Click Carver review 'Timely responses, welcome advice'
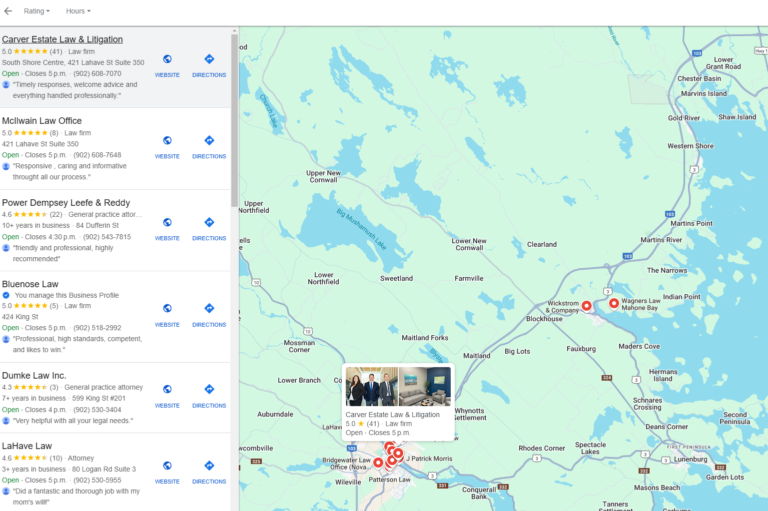Screen dimensions: 768x511 click(75, 90)
